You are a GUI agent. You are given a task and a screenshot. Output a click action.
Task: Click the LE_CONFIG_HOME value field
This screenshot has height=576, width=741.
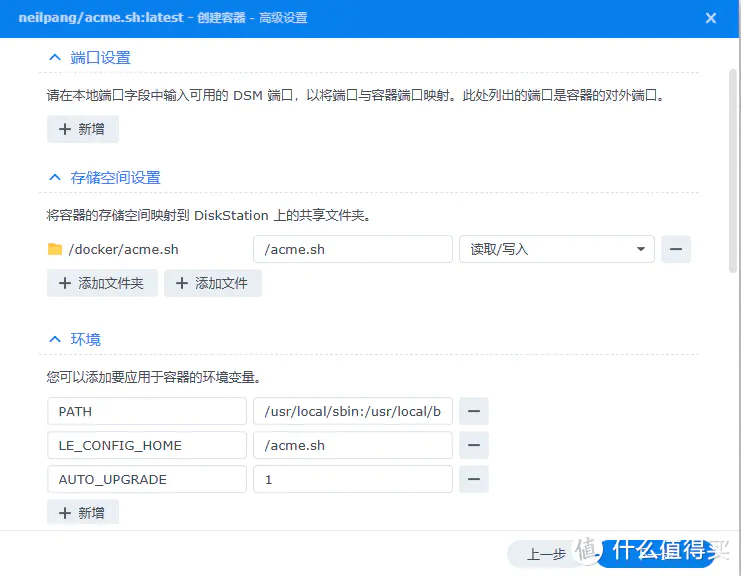pos(353,445)
